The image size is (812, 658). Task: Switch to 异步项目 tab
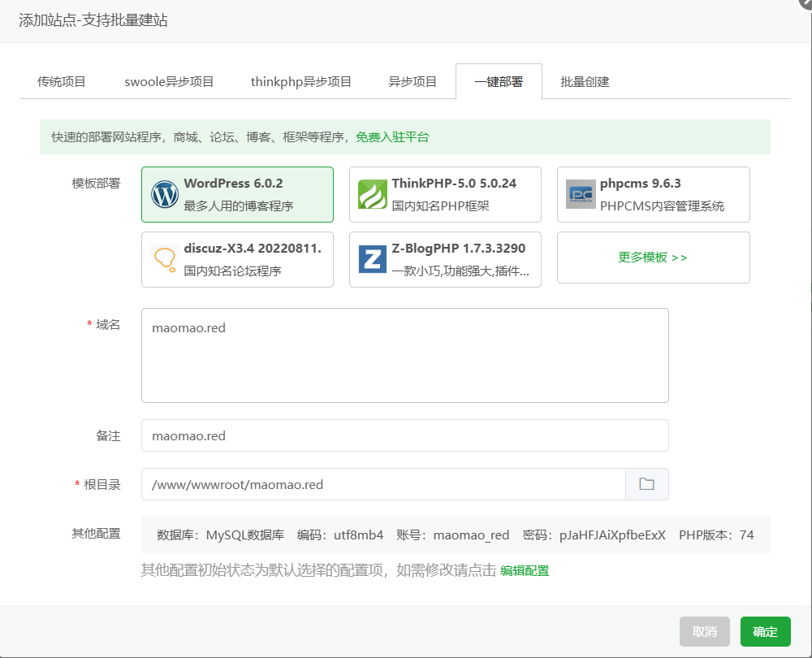click(412, 82)
